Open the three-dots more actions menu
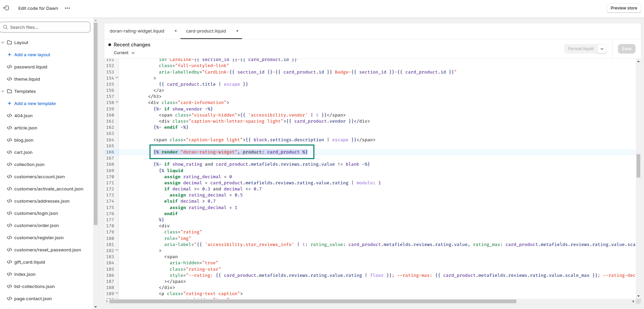The height and width of the screenshot is (309, 644). (67, 8)
